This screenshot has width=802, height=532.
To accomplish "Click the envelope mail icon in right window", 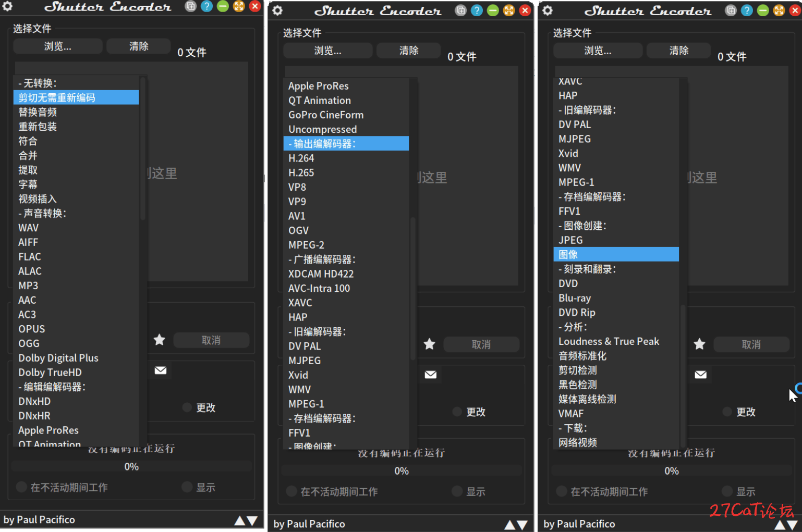I will (x=701, y=375).
